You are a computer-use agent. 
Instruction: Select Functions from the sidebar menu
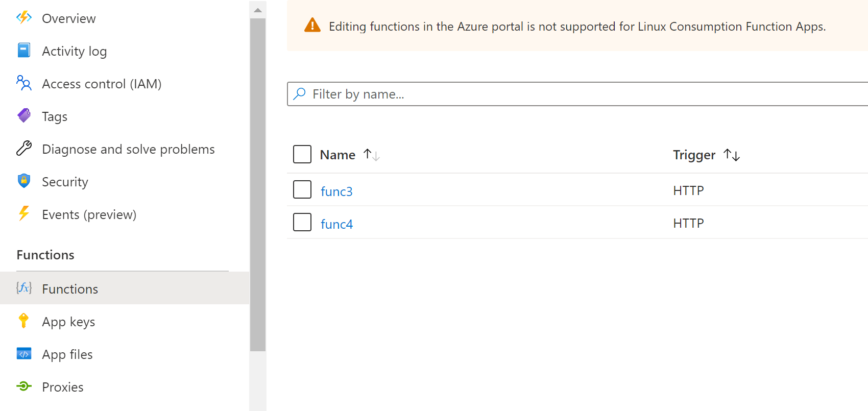(x=69, y=288)
